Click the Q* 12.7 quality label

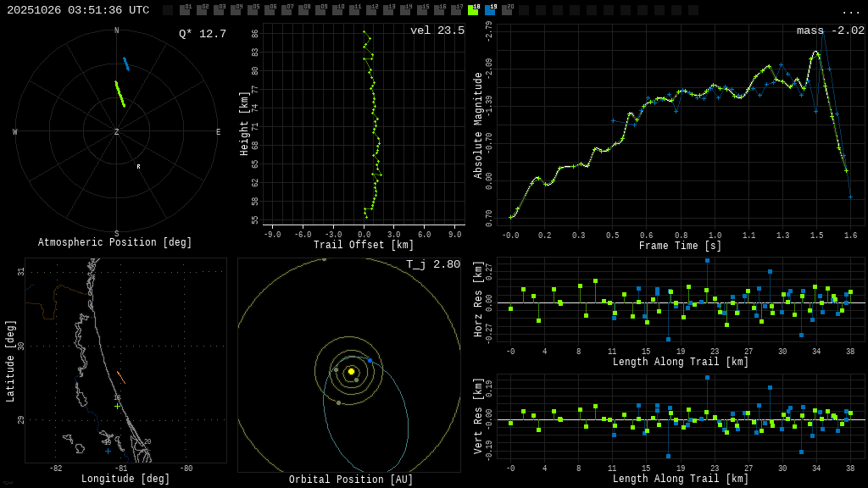[x=202, y=34]
